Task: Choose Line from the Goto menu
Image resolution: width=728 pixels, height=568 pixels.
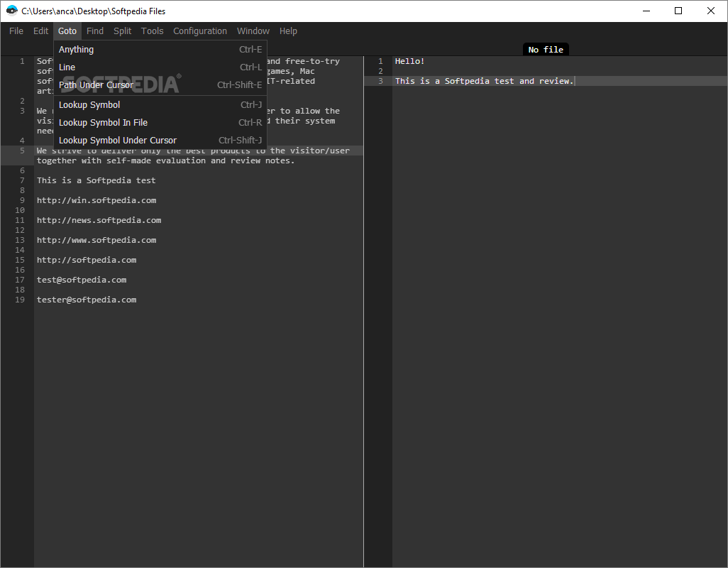Action: point(160,67)
